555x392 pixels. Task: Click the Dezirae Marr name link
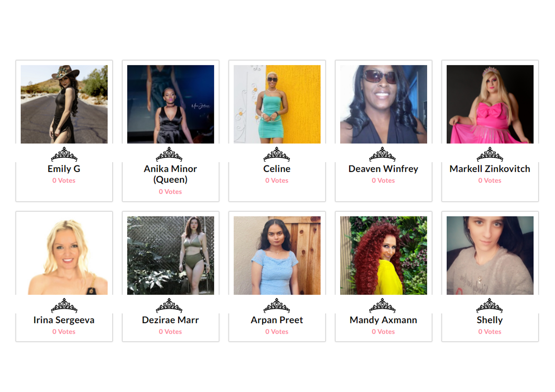coord(170,320)
